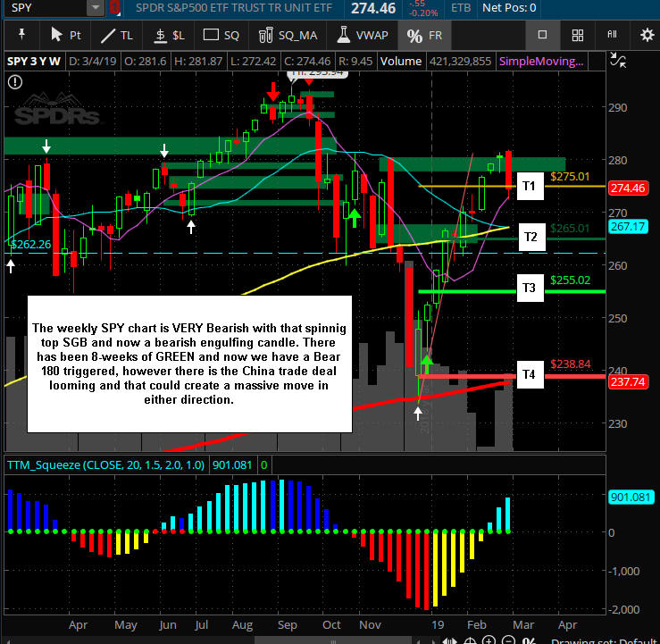Select the T2 target label
Image resolution: width=660 pixels, height=644 pixels.
[x=531, y=237]
